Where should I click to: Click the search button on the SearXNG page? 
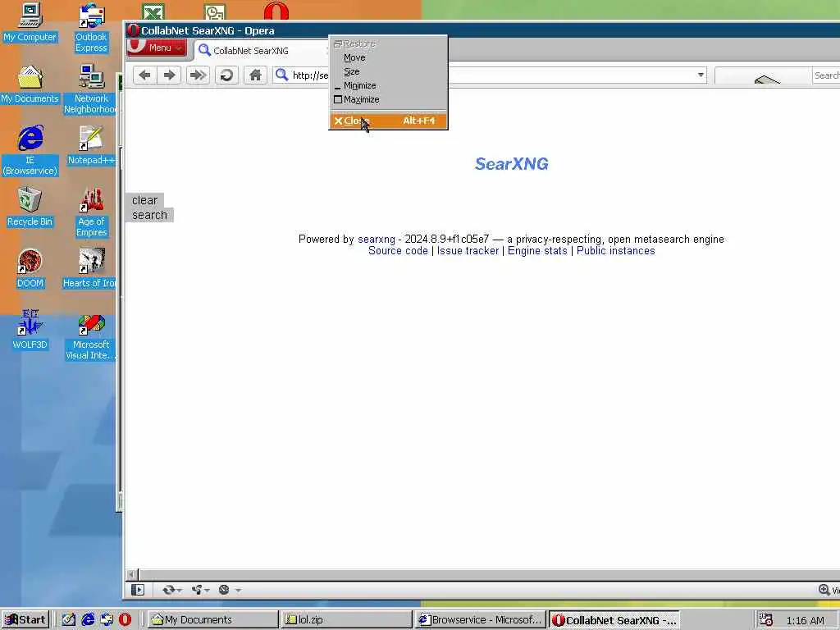tap(149, 215)
